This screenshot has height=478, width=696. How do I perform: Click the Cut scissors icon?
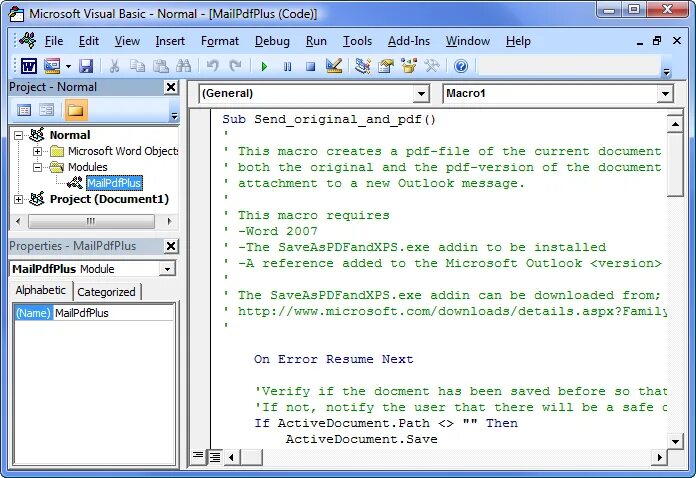tap(115, 67)
